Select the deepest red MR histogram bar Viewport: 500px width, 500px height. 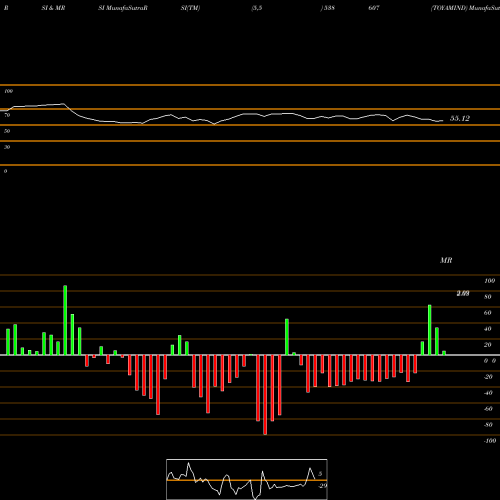pyautogui.click(x=265, y=395)
